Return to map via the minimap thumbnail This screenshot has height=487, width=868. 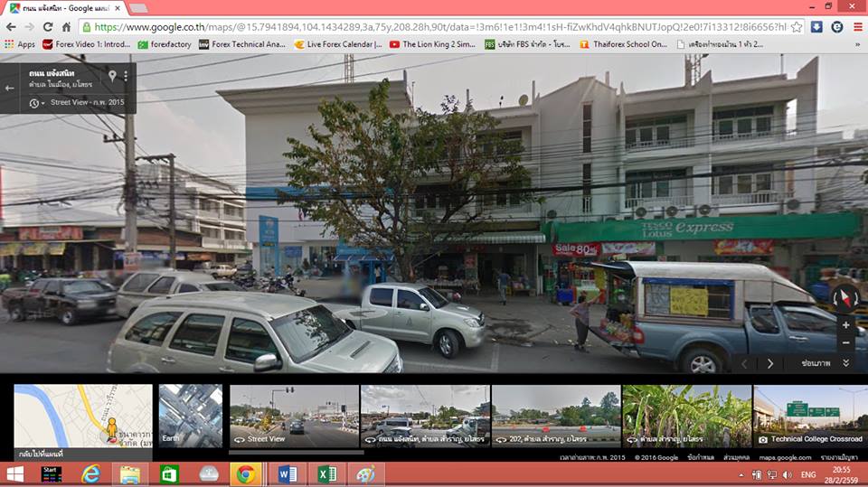click(x=82, y=416)
